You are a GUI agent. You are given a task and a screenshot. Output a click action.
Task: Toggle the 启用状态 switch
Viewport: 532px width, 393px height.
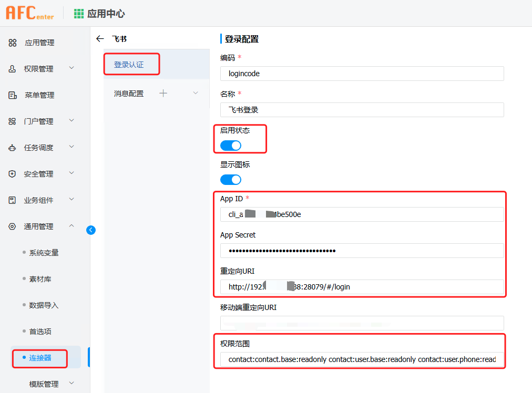click(x=231, y=146)
